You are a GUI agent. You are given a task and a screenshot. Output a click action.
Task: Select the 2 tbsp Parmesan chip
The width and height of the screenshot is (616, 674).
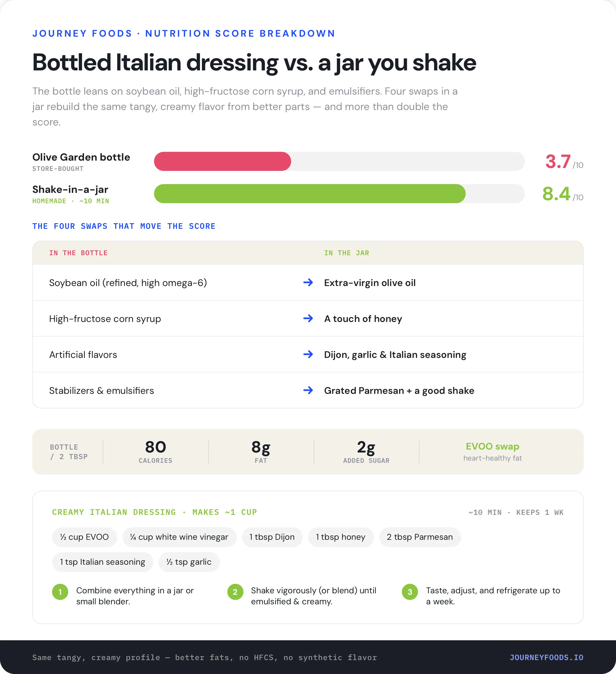[420, 537]
